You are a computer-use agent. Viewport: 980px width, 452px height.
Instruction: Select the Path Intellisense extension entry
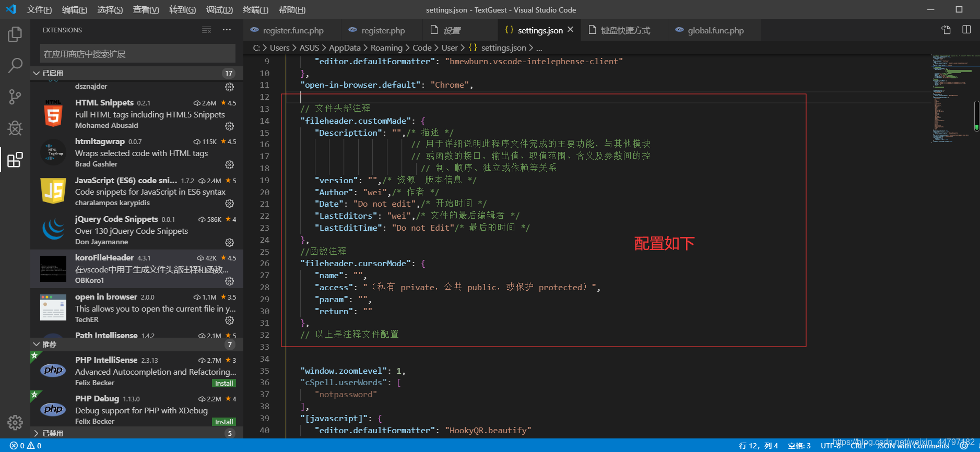[137, 334]
